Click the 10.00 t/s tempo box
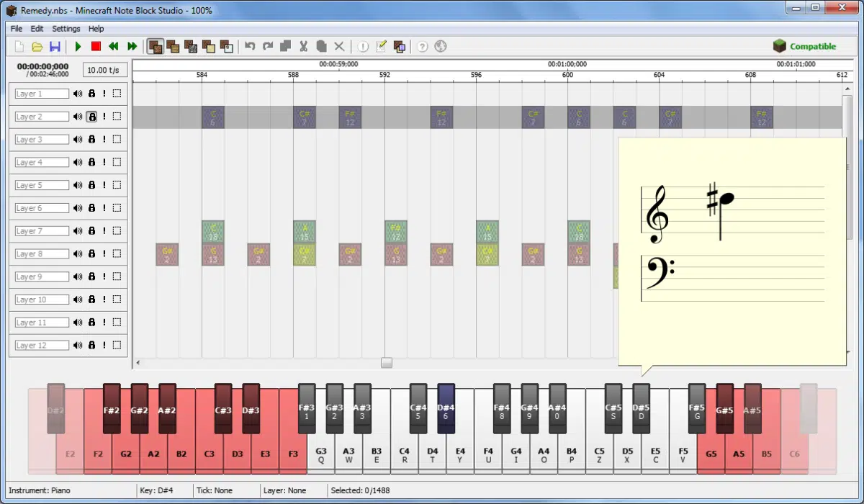 (104, 70)
